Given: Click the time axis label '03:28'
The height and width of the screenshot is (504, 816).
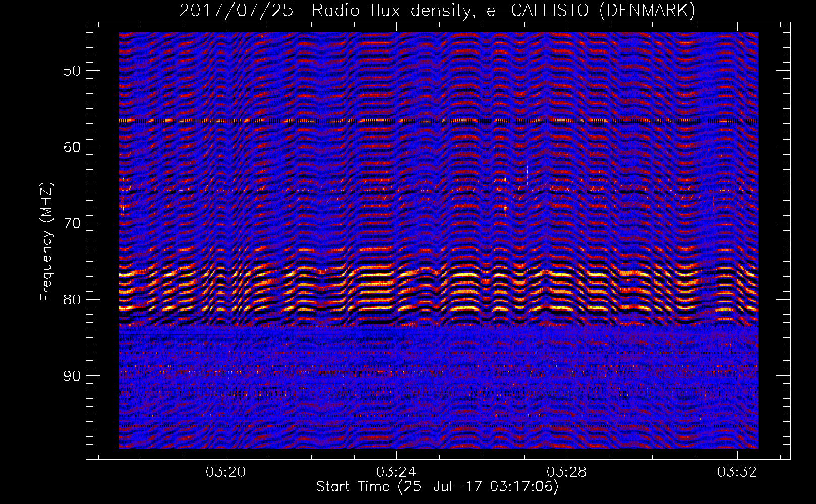Looking at the screenshot, I should click(567, 472).
